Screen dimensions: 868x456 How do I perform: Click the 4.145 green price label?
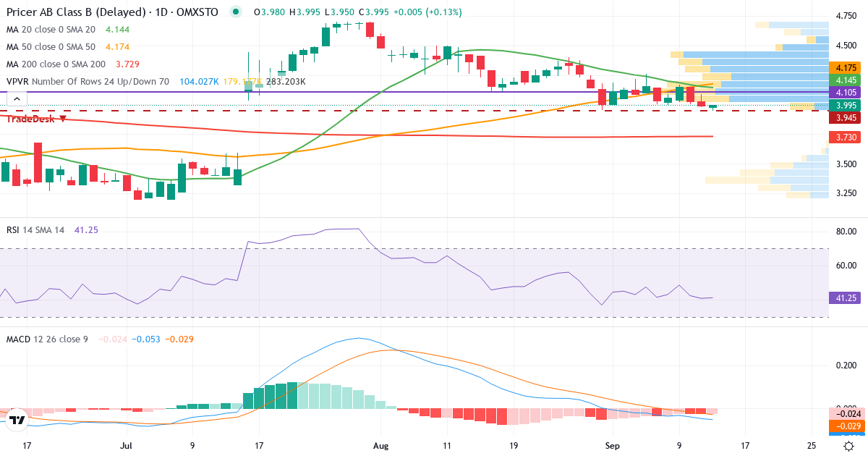click(846, 80)
